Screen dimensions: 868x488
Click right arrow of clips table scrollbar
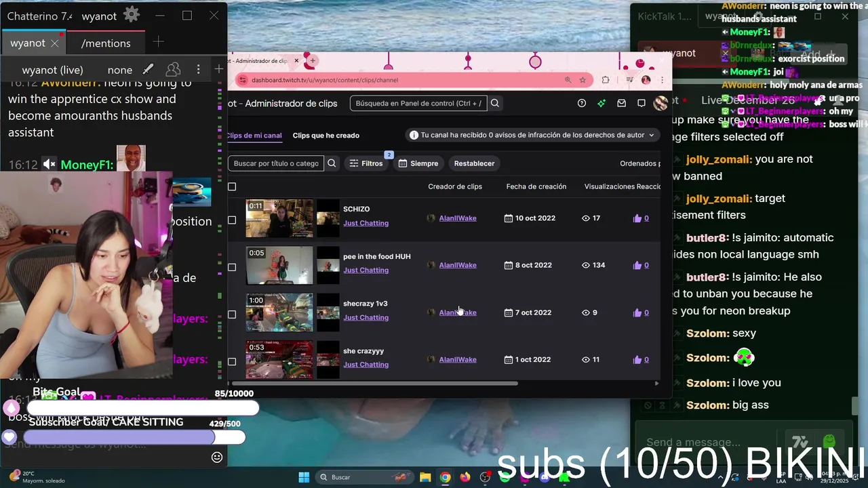coord(656,384)
